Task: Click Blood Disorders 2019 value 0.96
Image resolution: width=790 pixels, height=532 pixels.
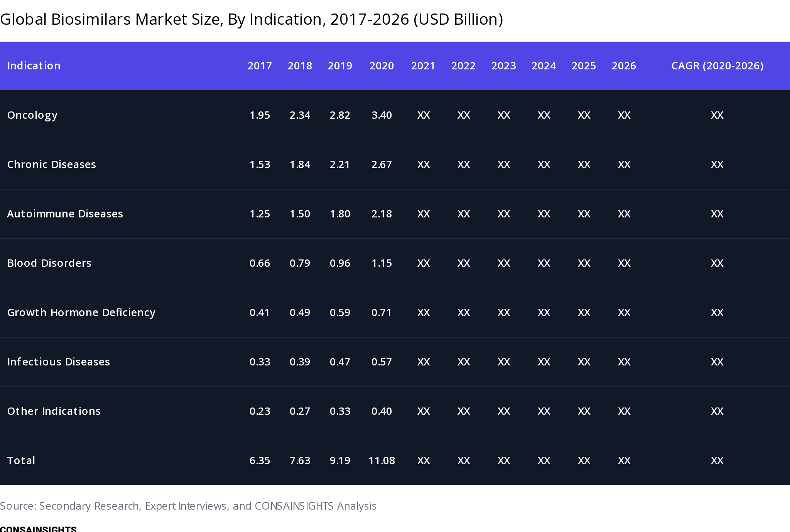Action: coord(340,263)
